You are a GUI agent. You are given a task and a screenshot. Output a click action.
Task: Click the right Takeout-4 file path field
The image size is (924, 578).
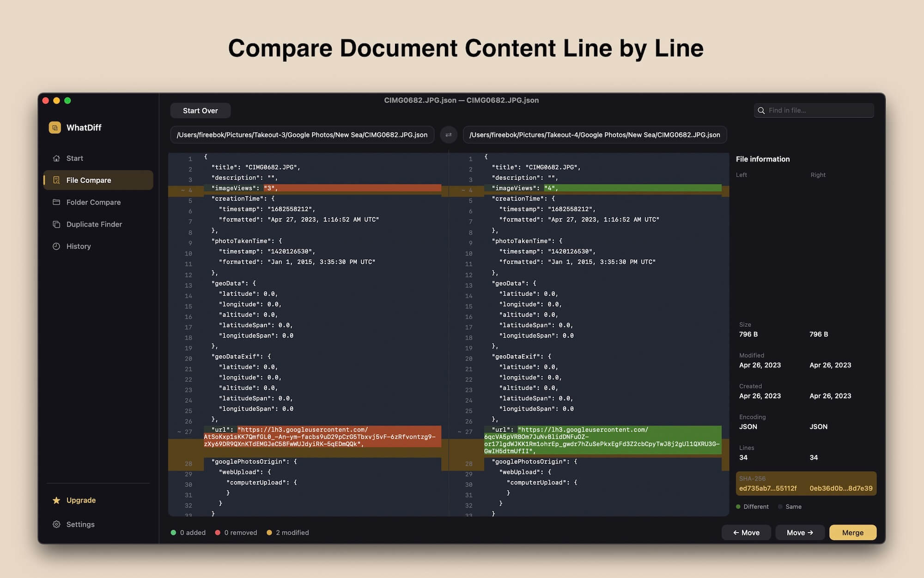pyautogui.click(x=595, y=135)
